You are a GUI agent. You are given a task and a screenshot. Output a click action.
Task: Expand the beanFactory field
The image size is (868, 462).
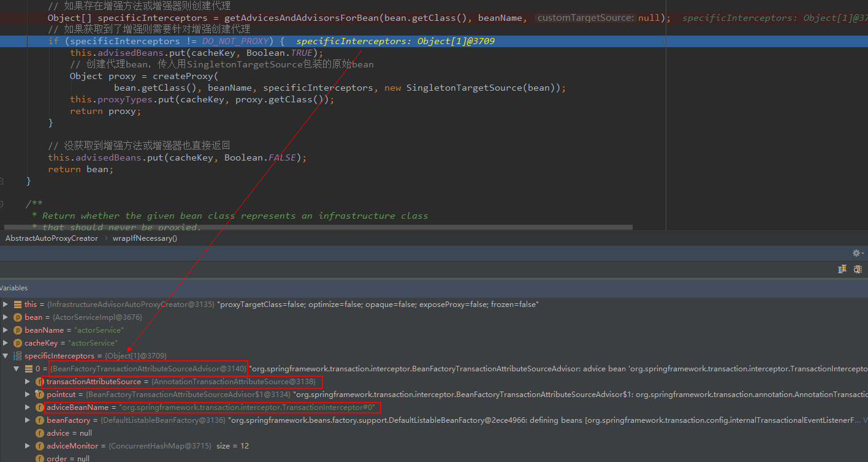pyautogui.click(x=28, y=420)
